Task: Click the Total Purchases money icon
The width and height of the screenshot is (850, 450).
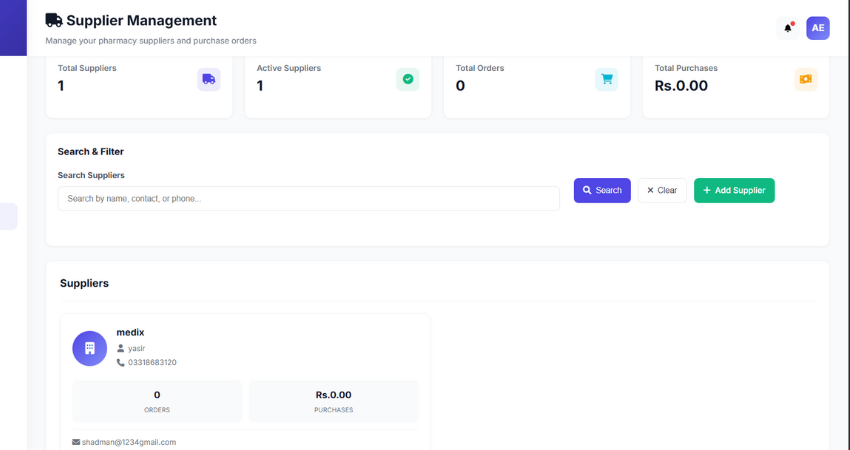Action: [805, 79]
